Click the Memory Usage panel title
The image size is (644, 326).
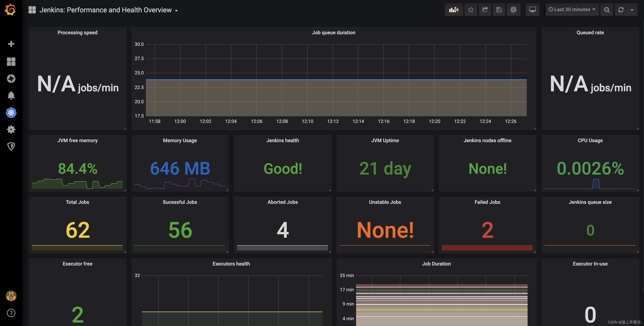[x=180, y=140]
